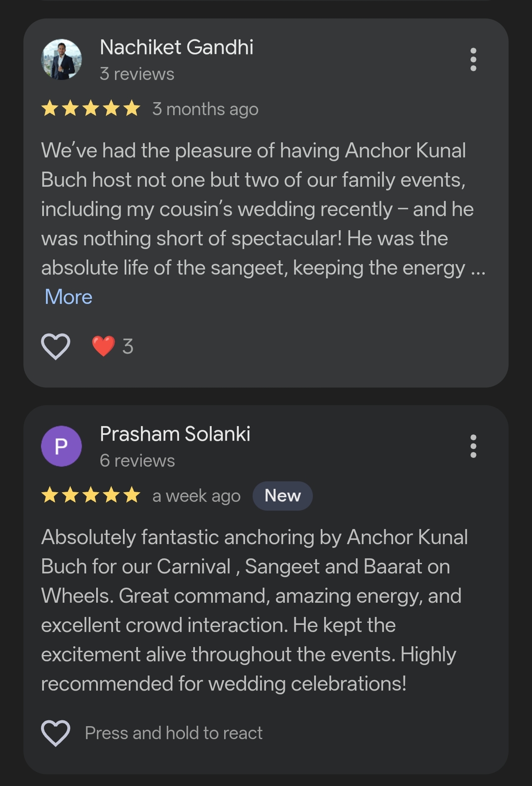Tap five-star rating on Prasham's review

(91, 496)
